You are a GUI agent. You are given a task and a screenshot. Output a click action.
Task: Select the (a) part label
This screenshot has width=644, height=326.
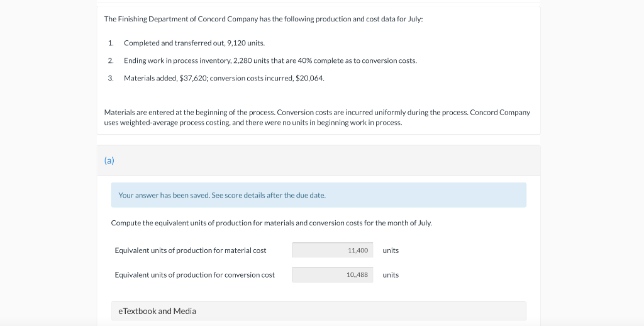109,160
